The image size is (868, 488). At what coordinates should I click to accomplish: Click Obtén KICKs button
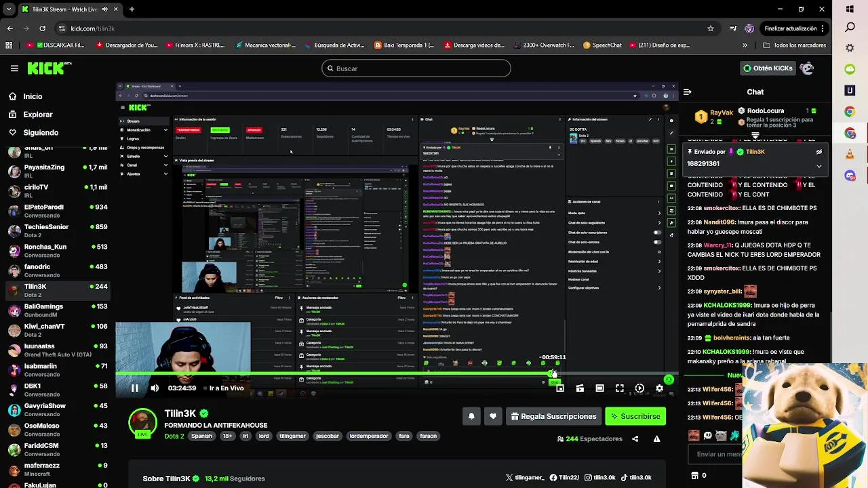pyautogui.click(x=768, y=68)
